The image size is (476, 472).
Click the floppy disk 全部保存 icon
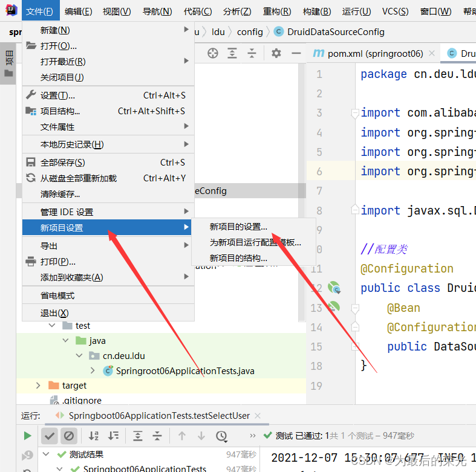click(31, 163)
